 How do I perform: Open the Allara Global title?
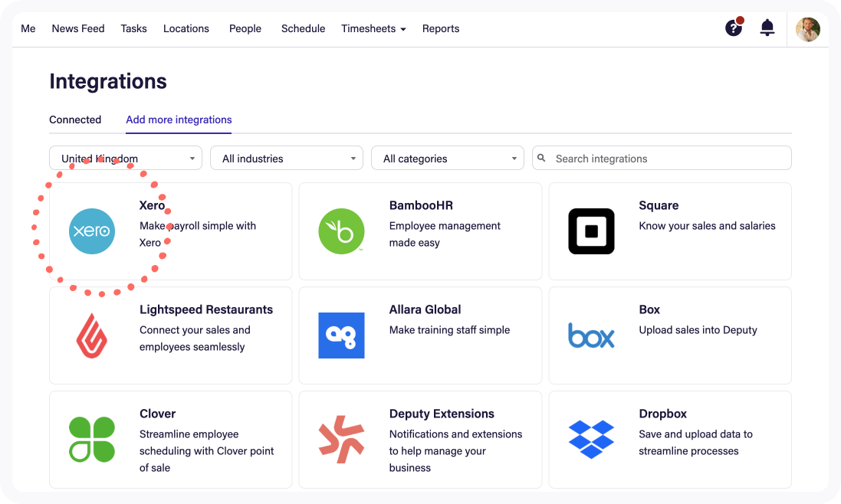(425, 309)
